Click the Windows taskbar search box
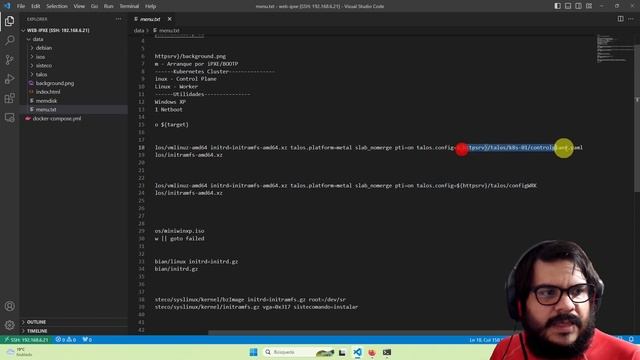Viewport: 640px width, 360px height. click(299, 352)
